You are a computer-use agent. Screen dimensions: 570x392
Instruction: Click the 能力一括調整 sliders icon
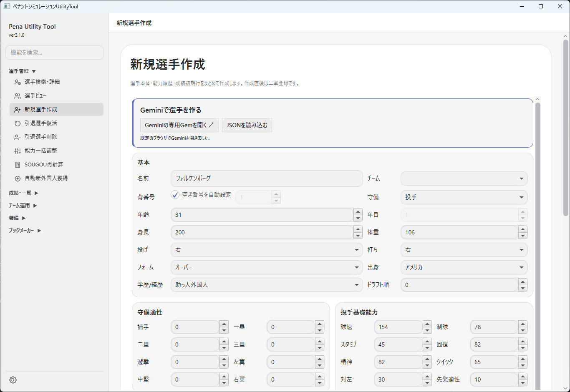(18, 151)
